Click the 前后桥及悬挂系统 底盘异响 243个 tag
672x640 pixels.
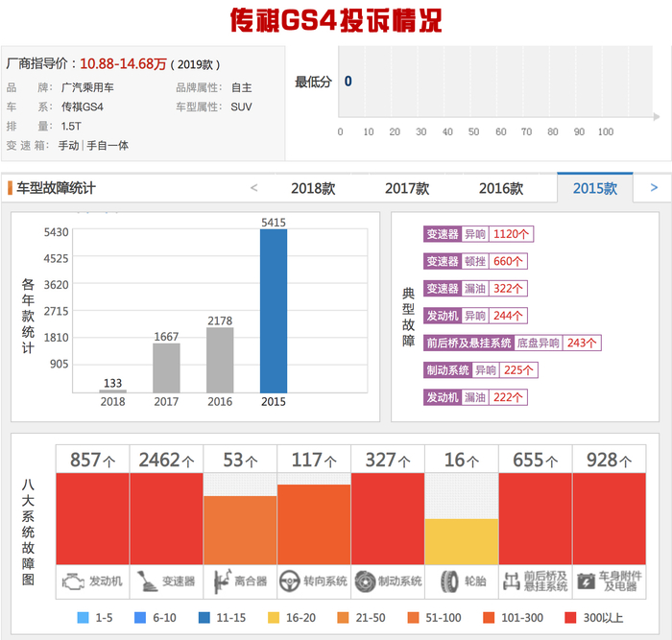[512, 343]
